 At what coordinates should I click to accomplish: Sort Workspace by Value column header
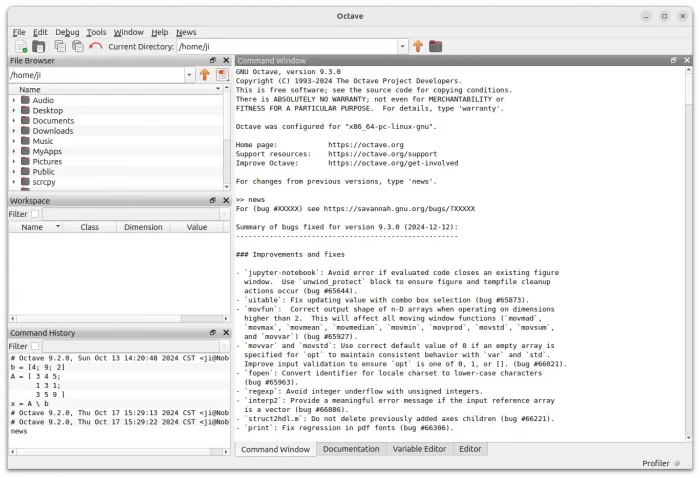[196, 227]
